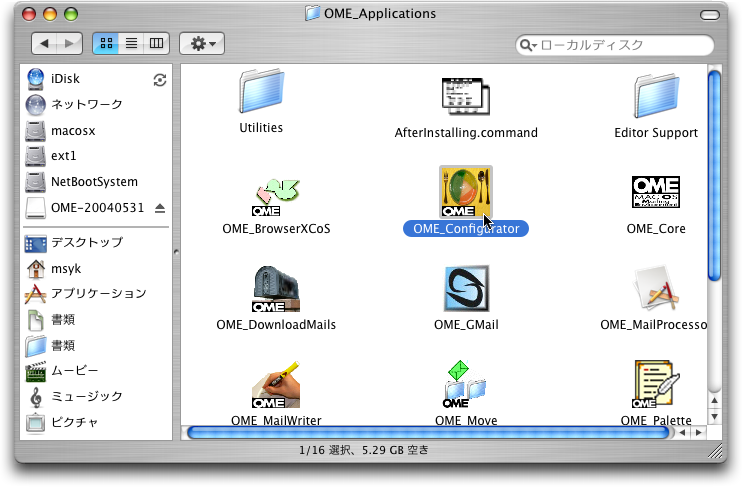Open the Utilities folder
The width and height of the screenshot is (742, 487).
point(261,95)
